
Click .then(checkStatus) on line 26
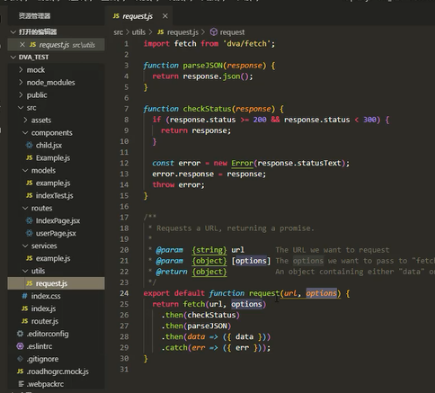tap(201, 315)
